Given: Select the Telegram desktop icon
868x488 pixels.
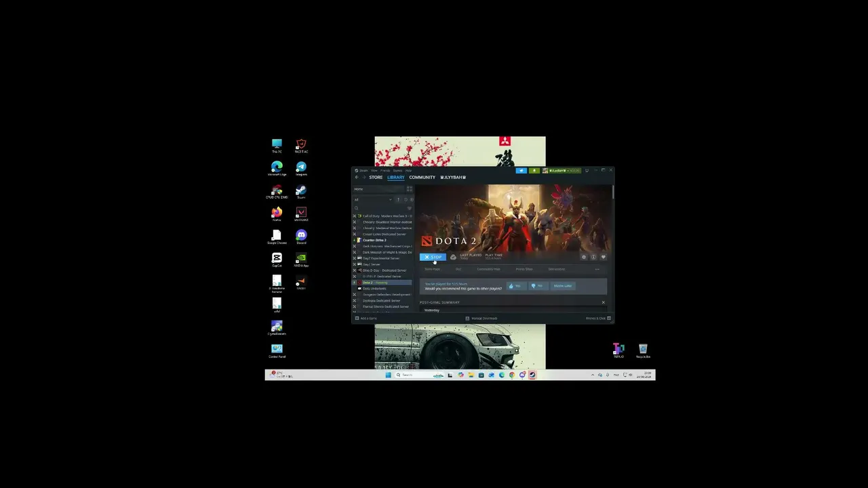Looking at the screenshot, I should (x=301, y=169).
